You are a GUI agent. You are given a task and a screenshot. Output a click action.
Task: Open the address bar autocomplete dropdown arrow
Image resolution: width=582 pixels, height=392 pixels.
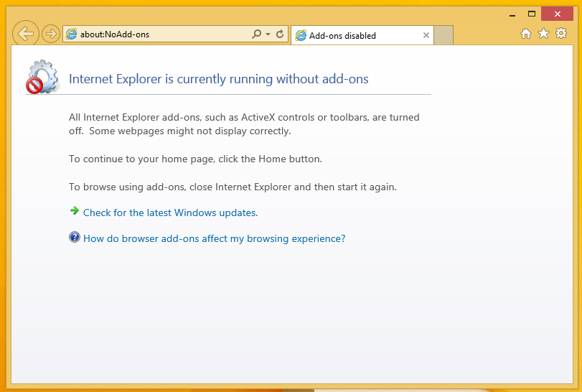(268, 34)
